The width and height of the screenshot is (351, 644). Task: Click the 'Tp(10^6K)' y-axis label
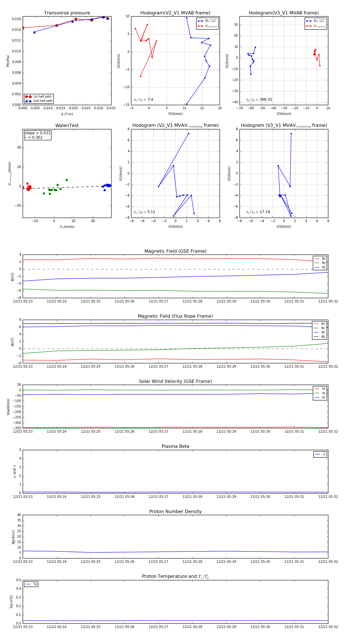[x=11, y=602]
